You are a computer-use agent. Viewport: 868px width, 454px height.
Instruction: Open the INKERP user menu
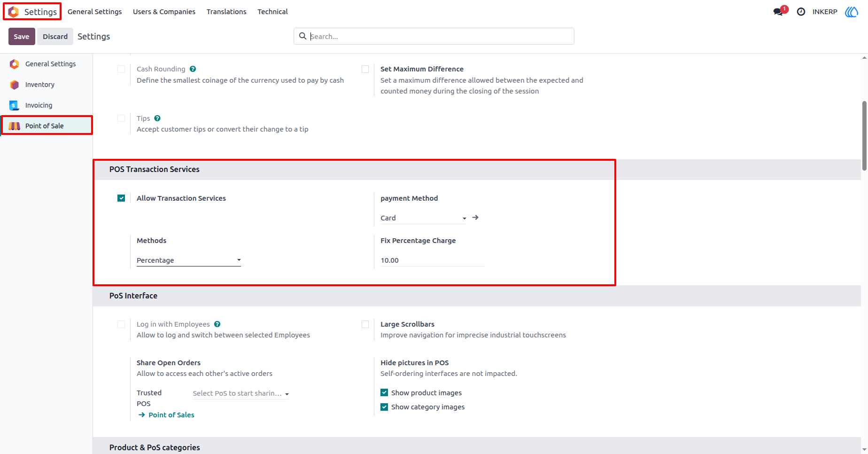click(x=825, y=12)
